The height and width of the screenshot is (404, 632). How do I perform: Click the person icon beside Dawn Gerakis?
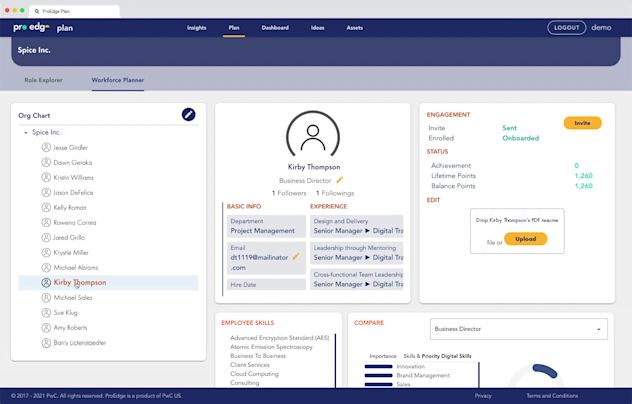pyautogui.click(x=46, y=162)
